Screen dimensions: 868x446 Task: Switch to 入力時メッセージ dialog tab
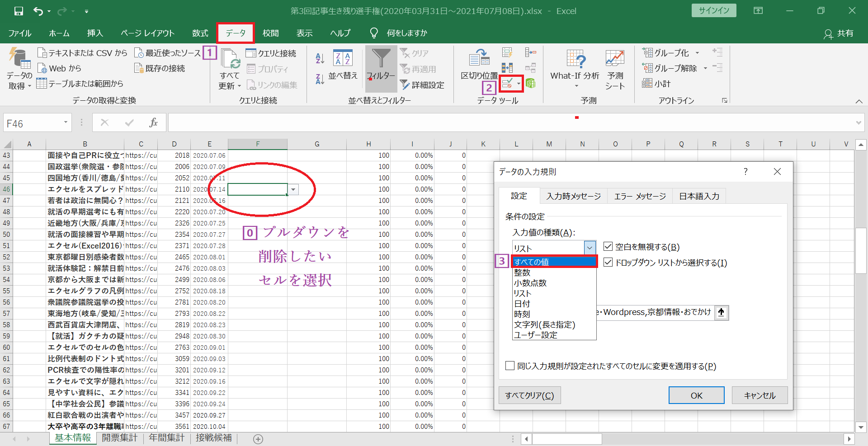[x=573, y=196]
